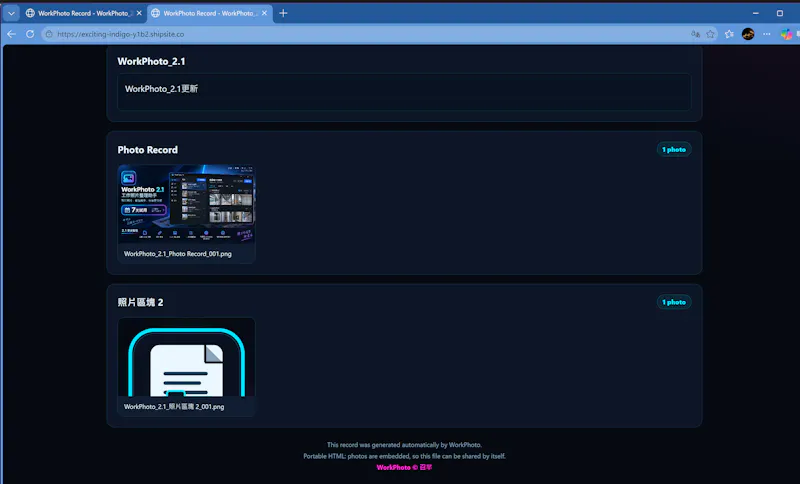
Task: Open the translate page icon
Action: click(695, 34)
